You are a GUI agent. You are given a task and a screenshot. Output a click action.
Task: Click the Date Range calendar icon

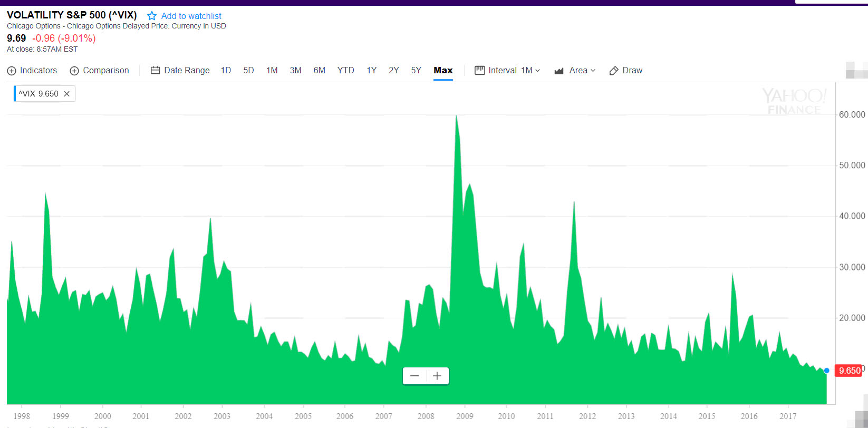155,71
